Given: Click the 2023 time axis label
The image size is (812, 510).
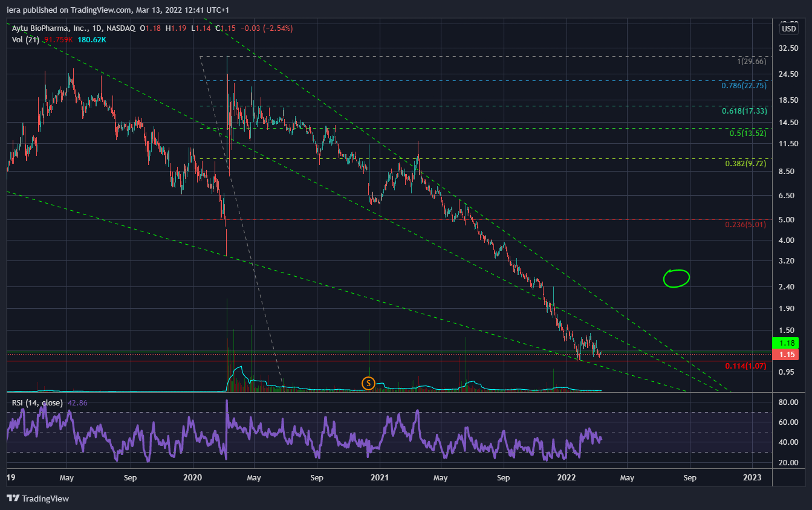Looking at the screenshot, I should click(x=753, y=477).
